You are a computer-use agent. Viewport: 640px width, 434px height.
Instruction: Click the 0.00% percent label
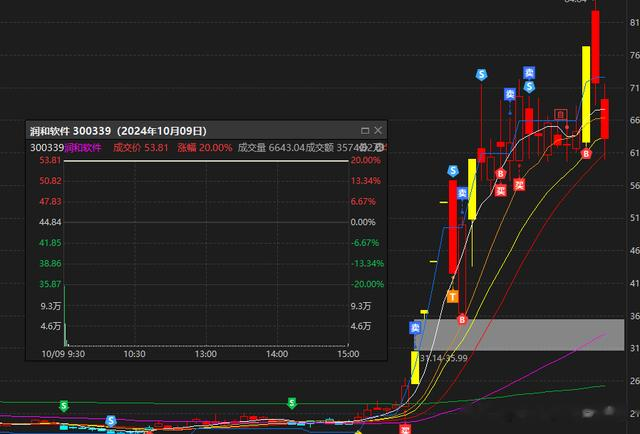point(363,222)
